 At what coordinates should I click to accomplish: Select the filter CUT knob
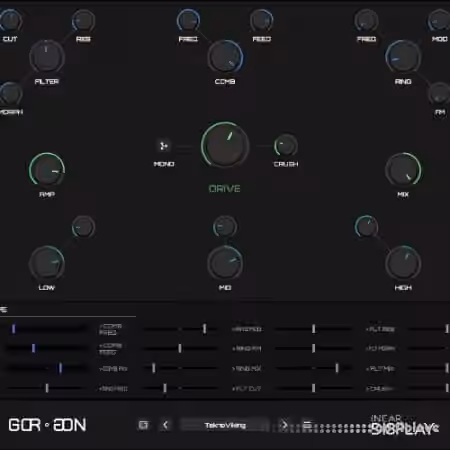click(x=10, y=21)
